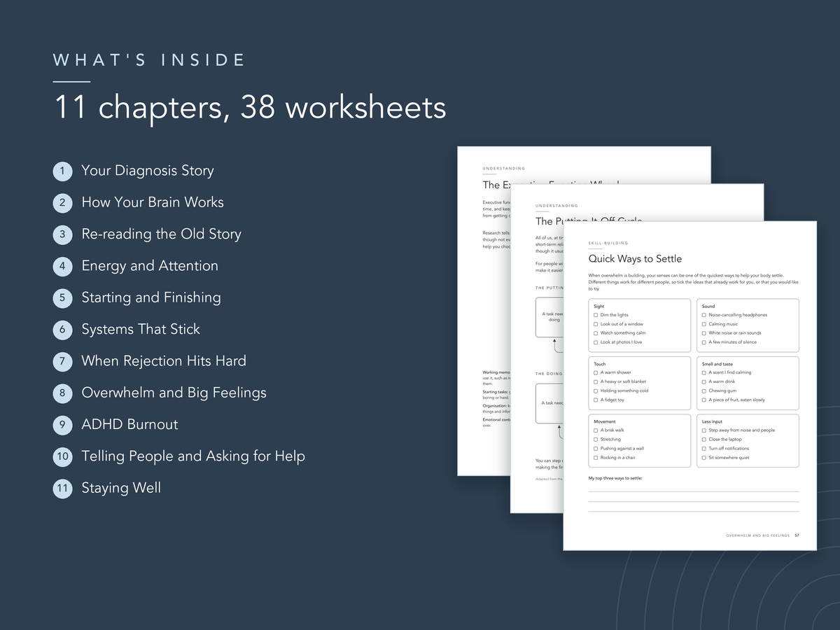This screenshot has width=840, height=630.
Task: Select 'Re-reading the Old Story' text
Action: coord(161,234)
